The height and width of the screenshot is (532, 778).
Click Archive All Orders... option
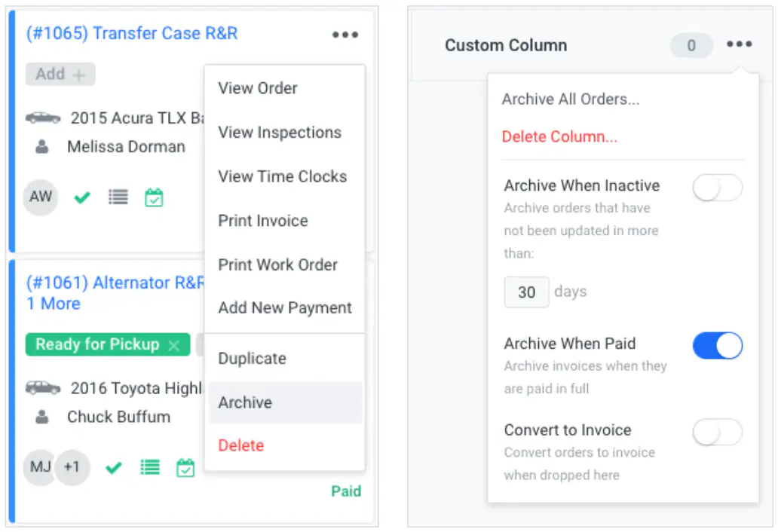coord(570,99)
